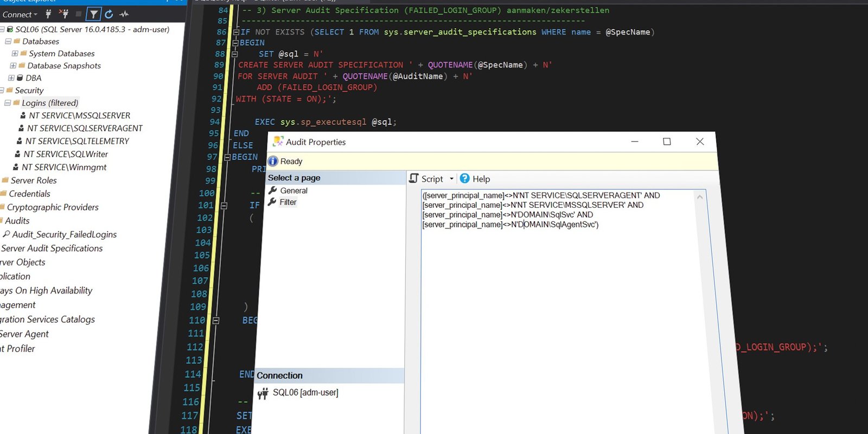Toggle the Object Explorer filter funnel

(x=94, y=14)
